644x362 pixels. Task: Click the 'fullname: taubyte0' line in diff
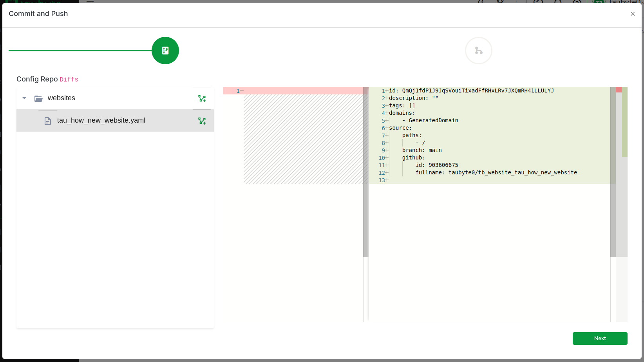496,173
